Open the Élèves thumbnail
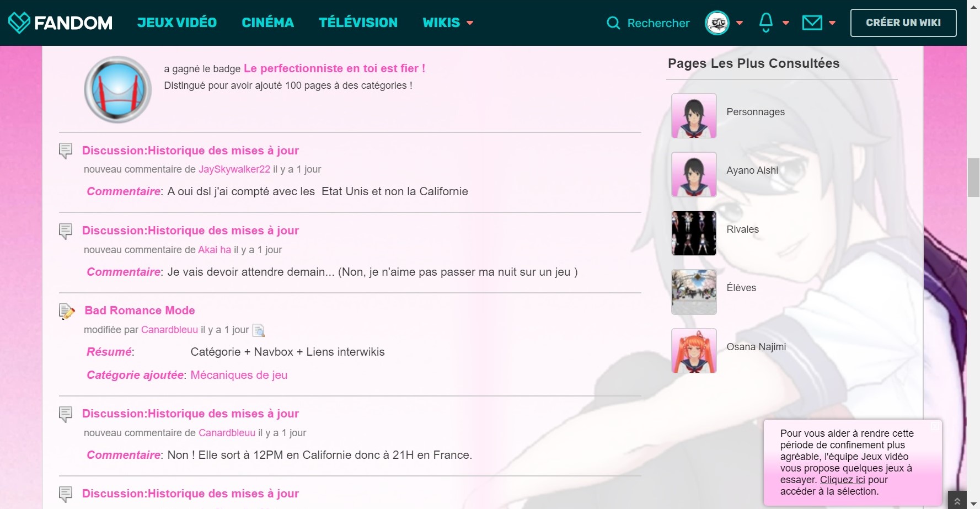 pyautogui.click(x=694, y=292)
